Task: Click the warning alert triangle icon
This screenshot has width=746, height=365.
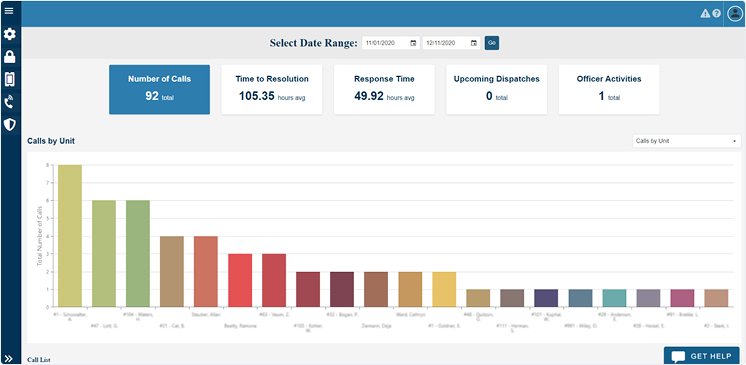Action: pyautogui.click(x=705, y=14)
